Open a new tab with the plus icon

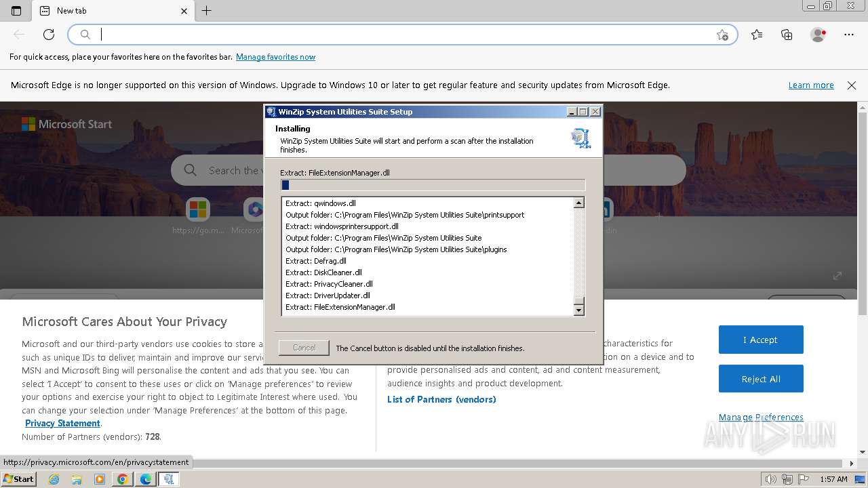coord(207,11)
